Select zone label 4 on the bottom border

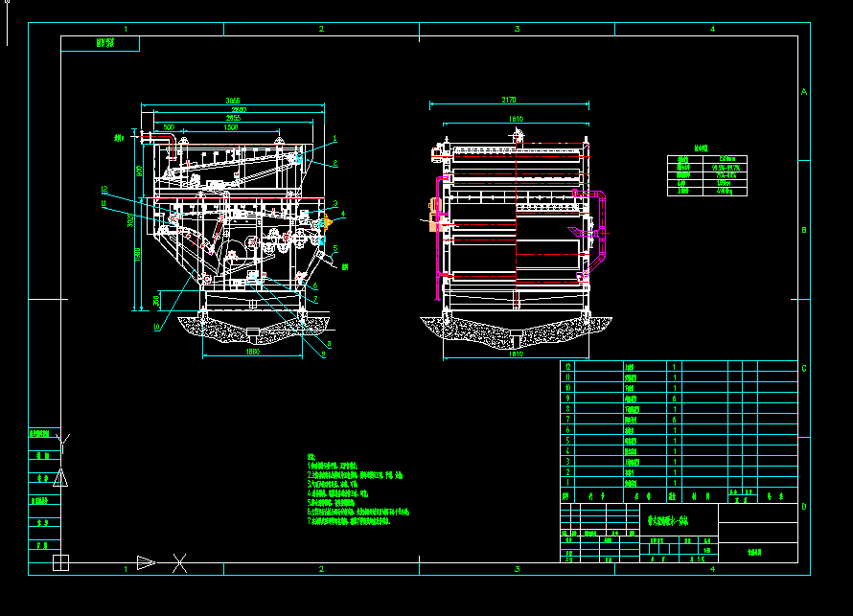pos(712,569)
